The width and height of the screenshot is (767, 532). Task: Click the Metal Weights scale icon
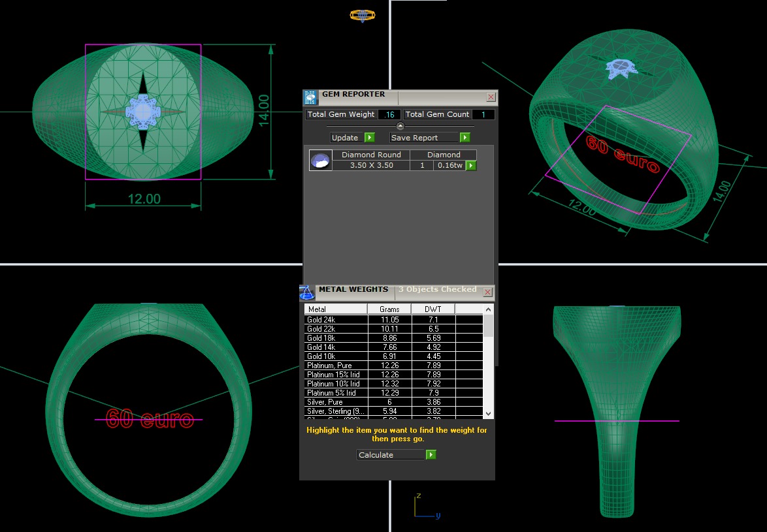[307, 292]
